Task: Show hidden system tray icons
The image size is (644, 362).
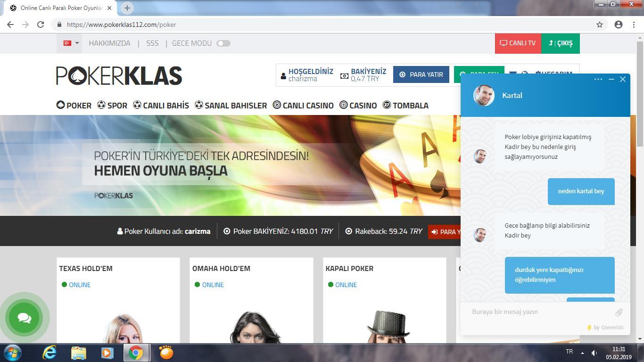Action: click(x=582, y=353)
